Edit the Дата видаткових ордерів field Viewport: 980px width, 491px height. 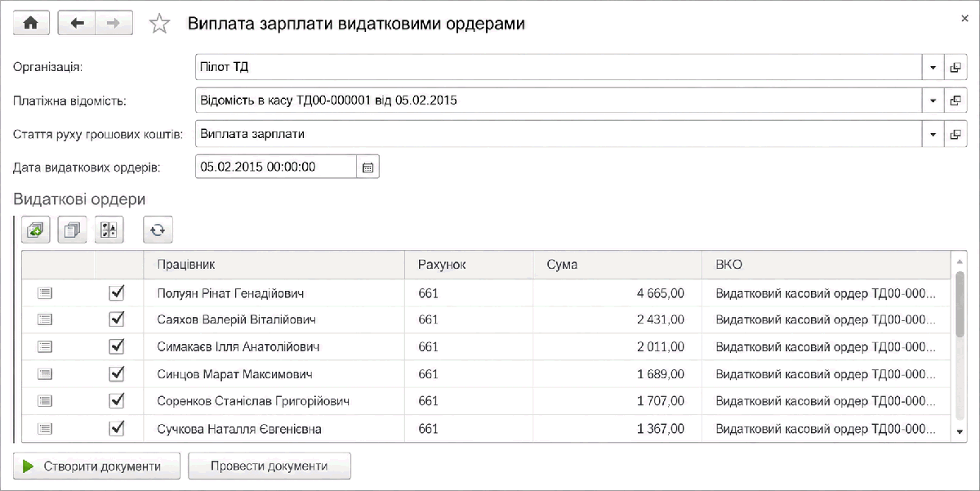[276, 167]
